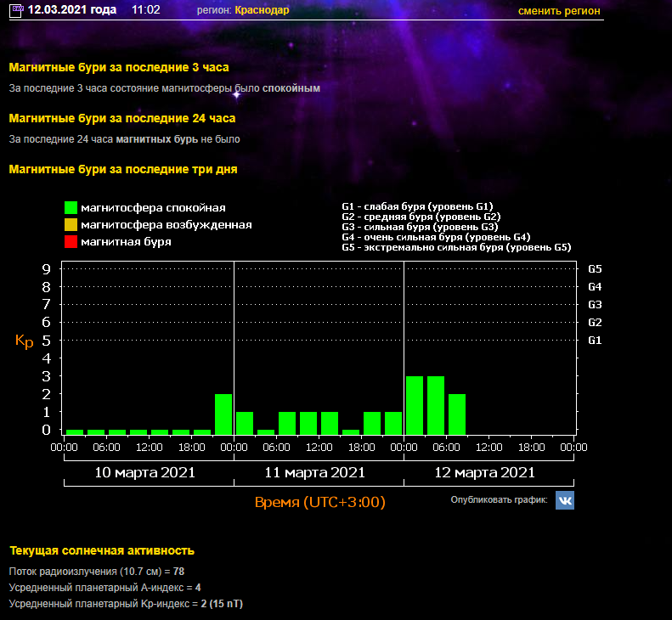This screenshot has width=672, height=620.
Task: Click the time '11:02'
Action: (146, 9)
